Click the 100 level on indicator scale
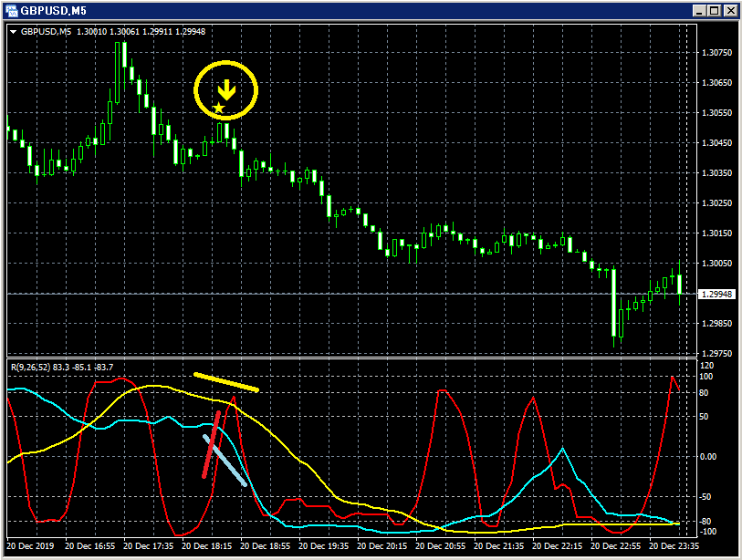 (706, 377)
